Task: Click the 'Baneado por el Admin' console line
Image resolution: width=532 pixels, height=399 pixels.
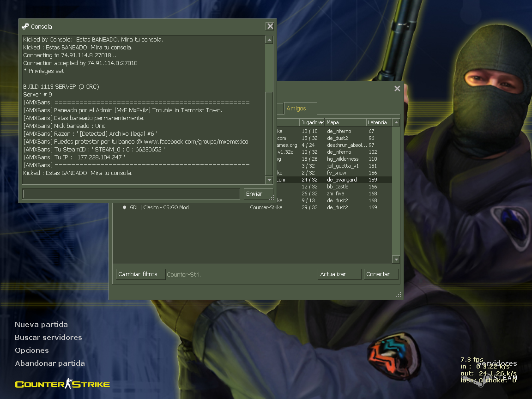Action: point(123,110)
